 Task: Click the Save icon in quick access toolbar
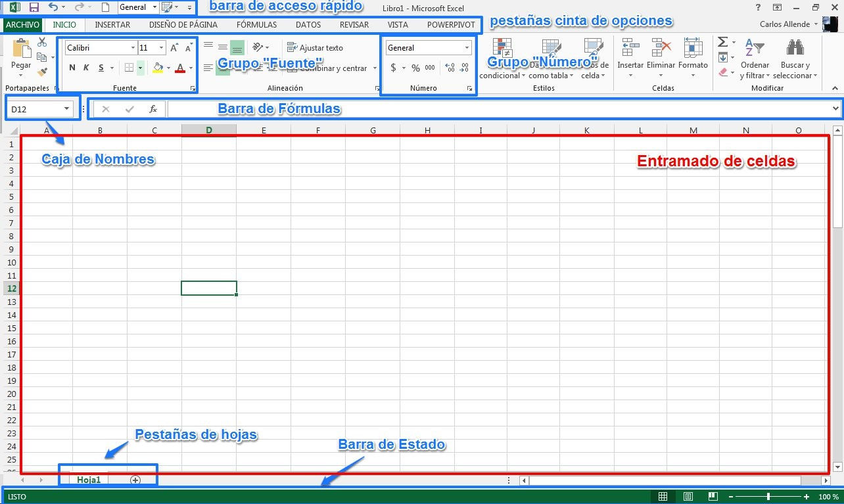pyautogui.click(x=34, y=7)
